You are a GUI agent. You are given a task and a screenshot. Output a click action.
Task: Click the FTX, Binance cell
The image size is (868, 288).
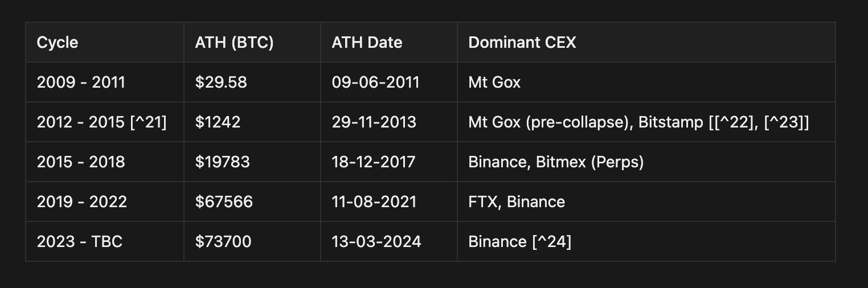point(517,202)
